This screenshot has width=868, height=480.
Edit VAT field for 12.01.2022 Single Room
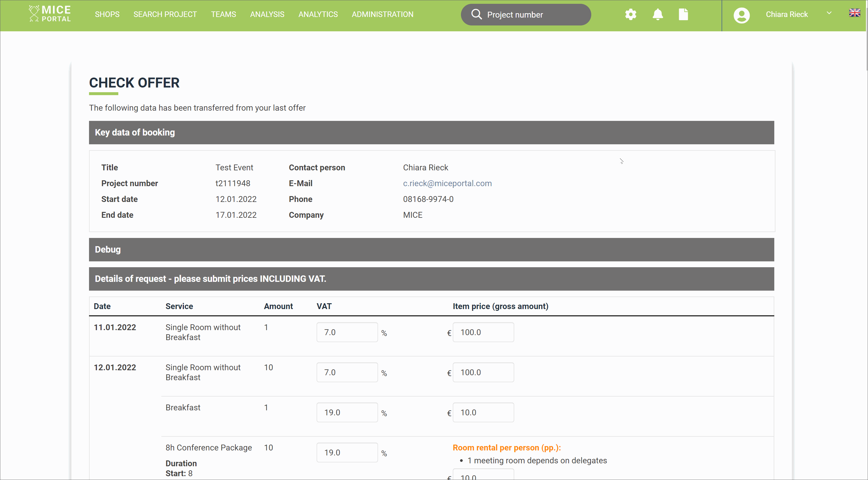click(347, 372)
